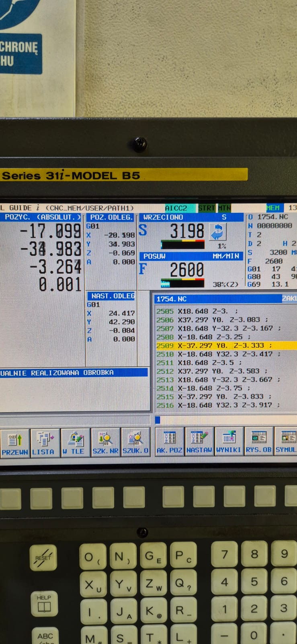Tap the Q address key
This screenshot has height=644, width=297.
click(183, 583)
